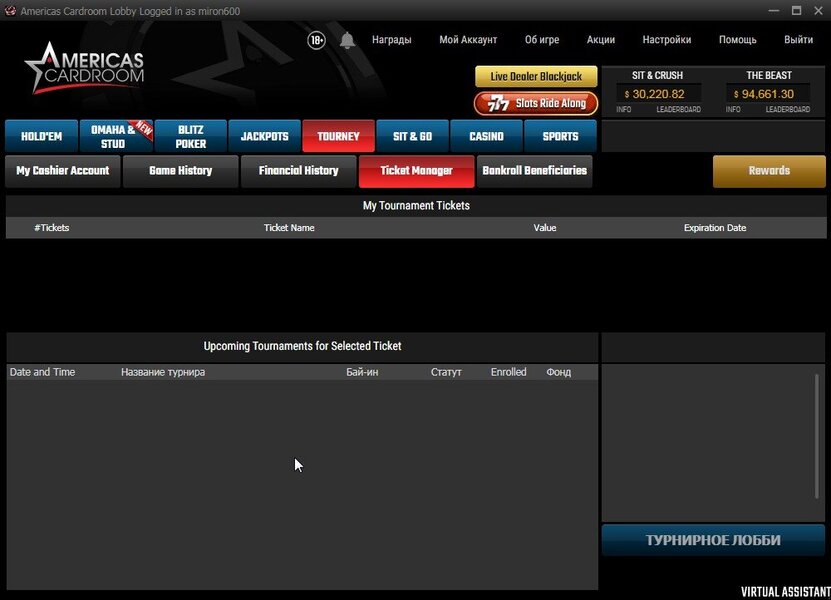Click the 18+ age restriction icon
This screenshot has width=831, height=600.
(317, 40)
